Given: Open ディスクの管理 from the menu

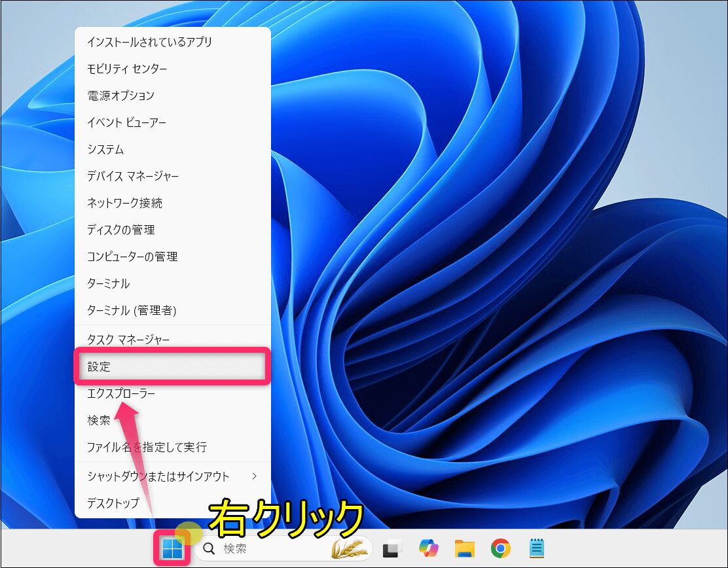Looking at the screenshot, I should (x=173, y=230).
